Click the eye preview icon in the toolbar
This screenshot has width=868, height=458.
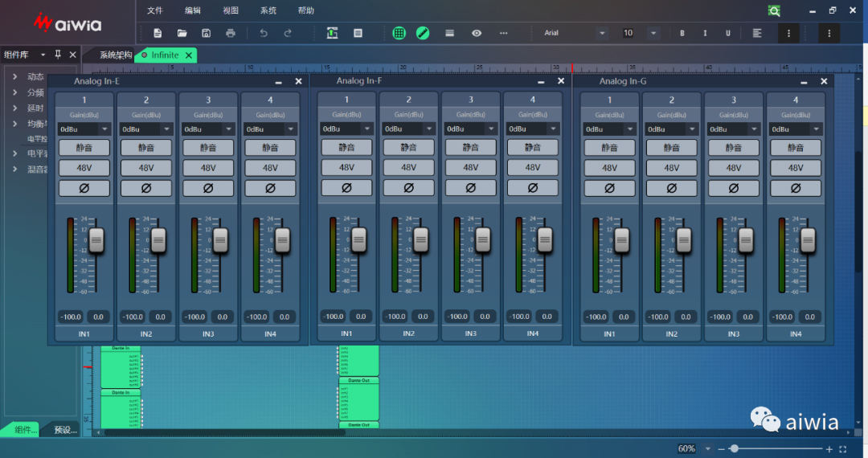point(477,33)
